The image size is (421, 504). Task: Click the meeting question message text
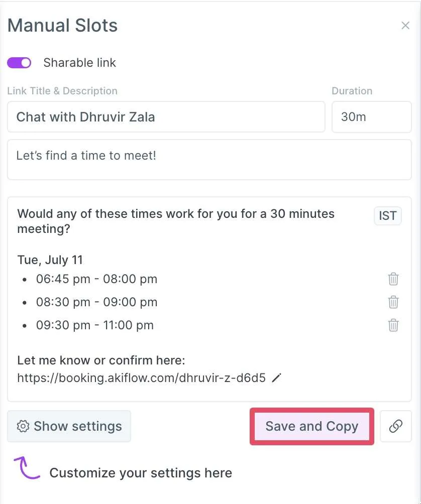click(x=176, y=221)
